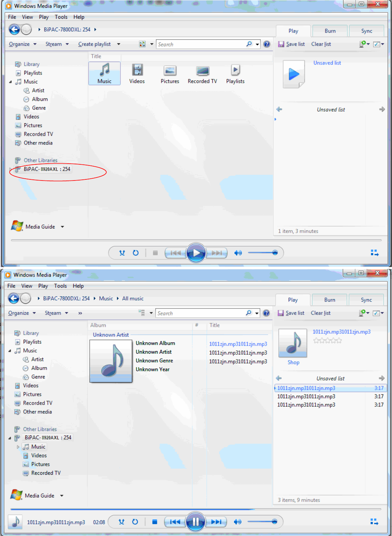Image resolution: width=392 pixels, height=536 pixels.
Task: Open File menu in top window
Action: pyautogui.click(x=12, y=17)
